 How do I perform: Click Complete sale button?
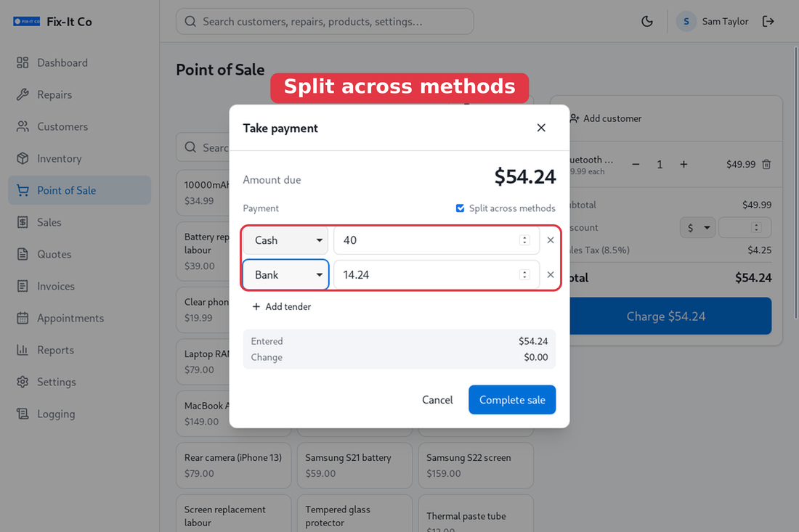tap(512, 400)
